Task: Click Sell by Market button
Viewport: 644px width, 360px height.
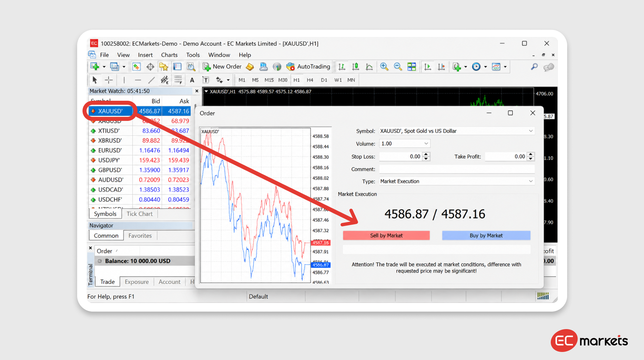Action: click(x=386, y=235)
